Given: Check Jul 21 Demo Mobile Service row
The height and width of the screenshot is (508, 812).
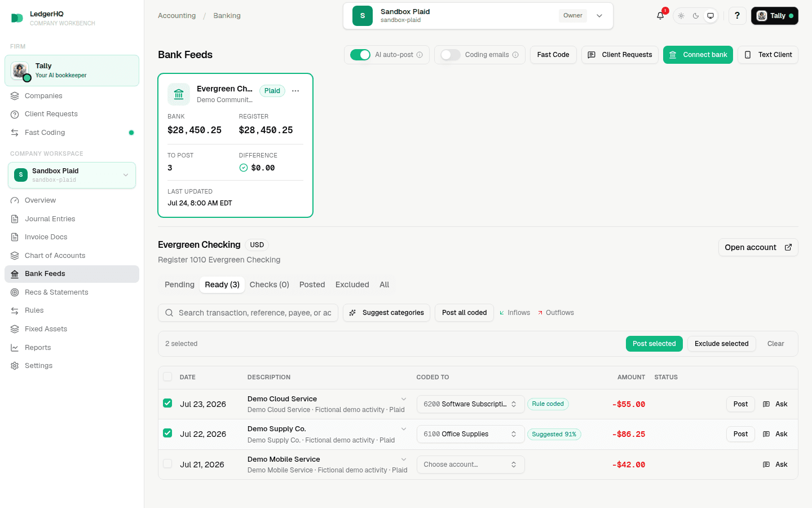Looking at the screenshot, I should click(167, 463).
